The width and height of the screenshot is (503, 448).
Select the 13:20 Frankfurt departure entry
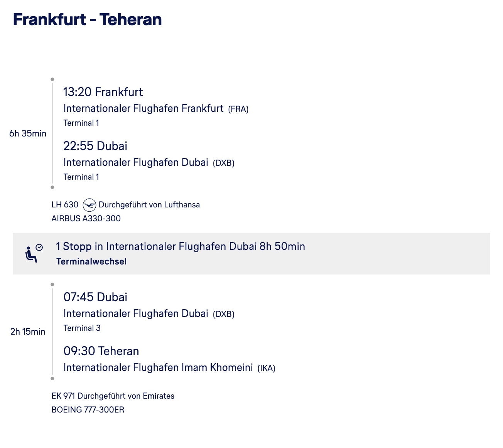pos(103,92)
